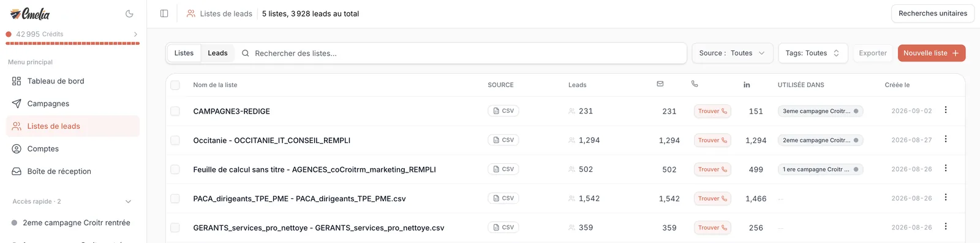980x243 pixels.
Task: Open row menu for Feuille de calcul list
Action: 946,168
